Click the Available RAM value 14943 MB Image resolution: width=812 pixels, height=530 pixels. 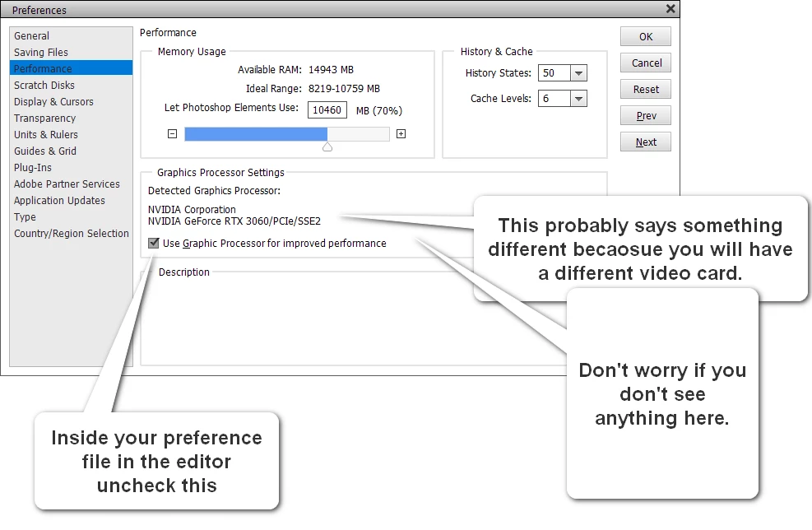tap(331, 69)
